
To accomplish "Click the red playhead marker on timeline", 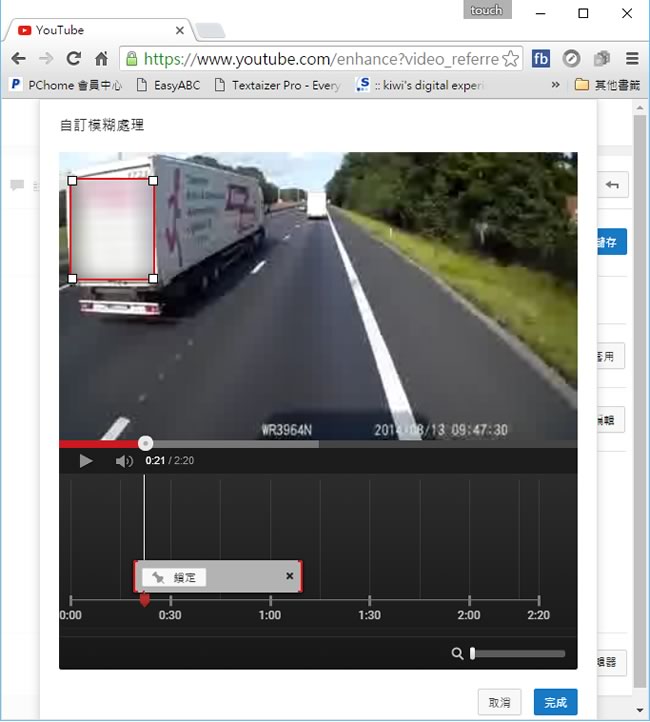I will tap(144, 600).
